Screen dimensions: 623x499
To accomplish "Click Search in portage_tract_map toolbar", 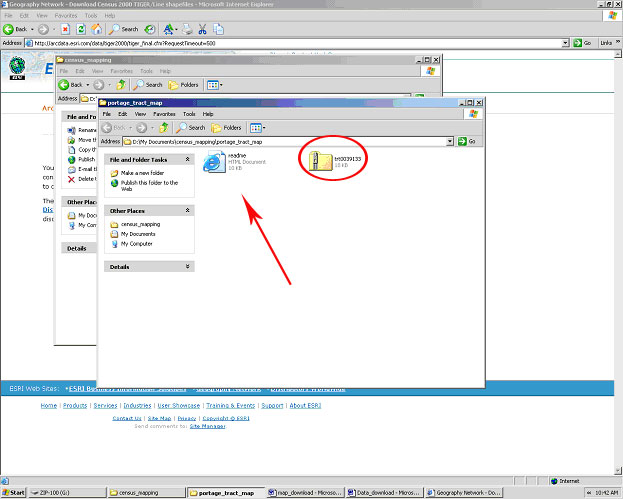I will pyautogui.click(x=191, y=128).
